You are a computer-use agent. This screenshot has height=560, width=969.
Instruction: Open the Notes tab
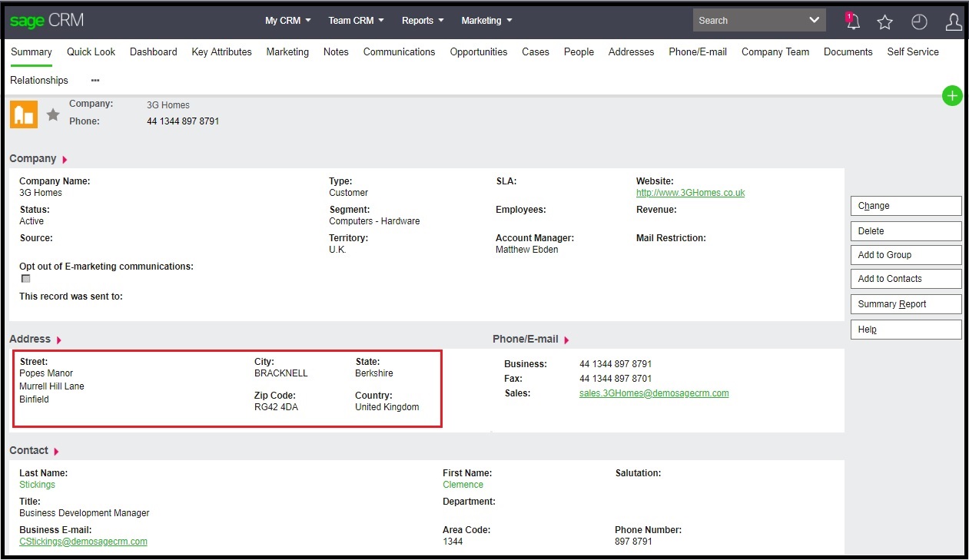(x=336, y=52)
